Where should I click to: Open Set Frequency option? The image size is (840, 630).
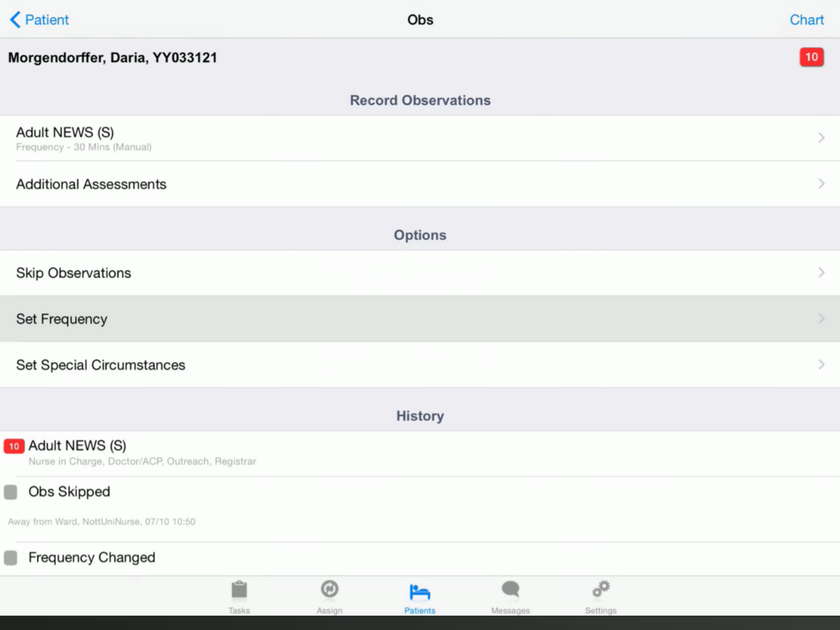tap(61, 319)
